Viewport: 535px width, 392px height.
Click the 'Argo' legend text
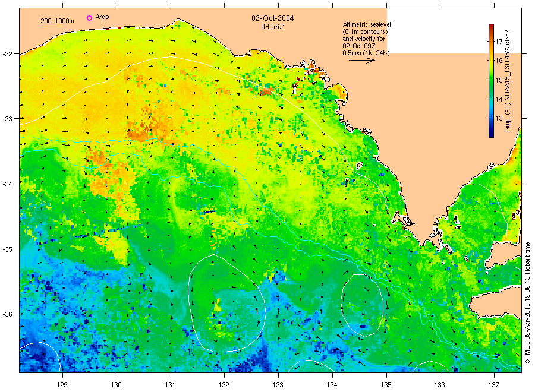click(102, 17)
